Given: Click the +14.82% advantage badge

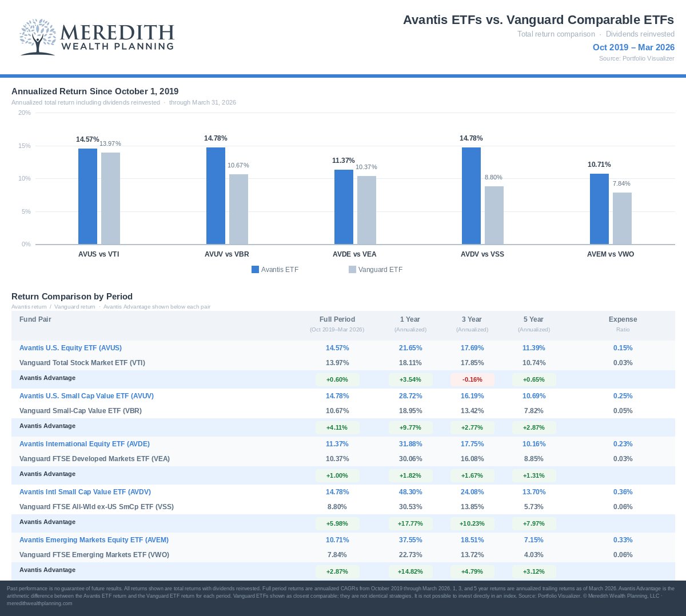Looking at the screenshot, I should [x=410, y=571].
